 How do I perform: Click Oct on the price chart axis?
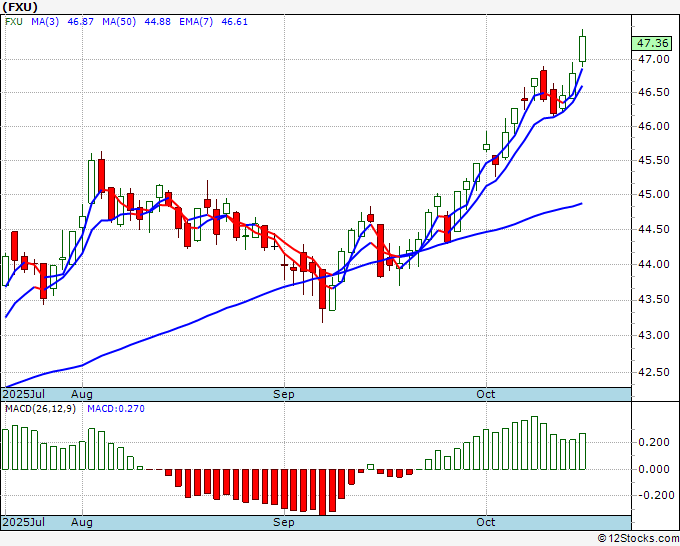coord(485,394)
